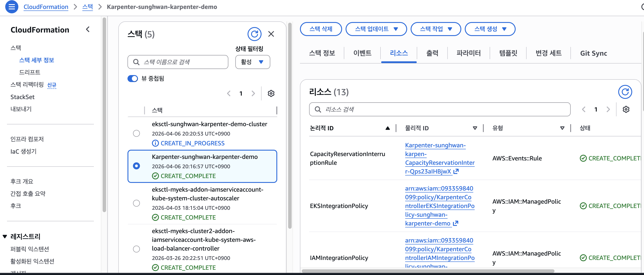
Task: Open the stacks breadcrumb link
Action: 88,7
